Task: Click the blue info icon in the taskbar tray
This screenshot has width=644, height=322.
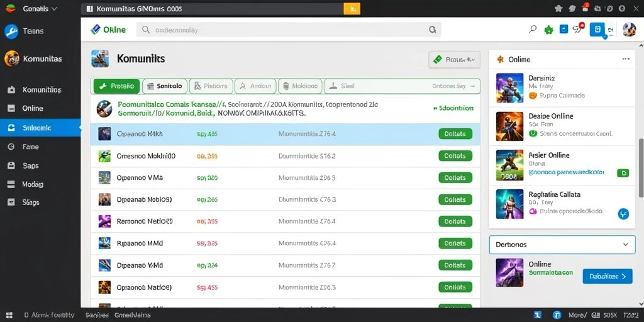Action: pos(557,315)
